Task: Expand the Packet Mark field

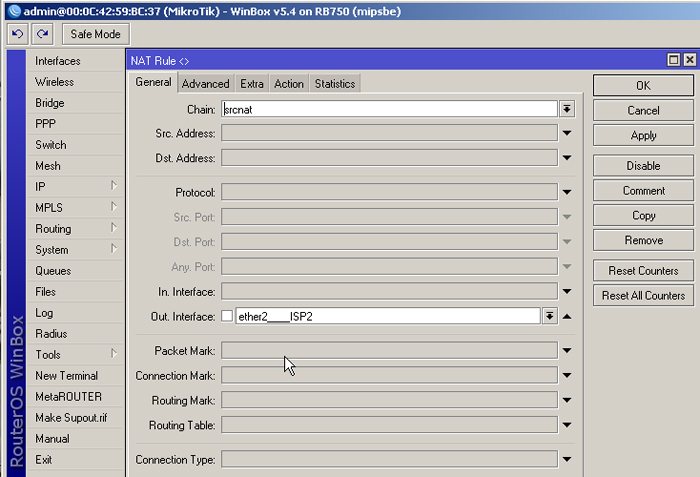Action: pyautogui.click(x=567, y=351)
